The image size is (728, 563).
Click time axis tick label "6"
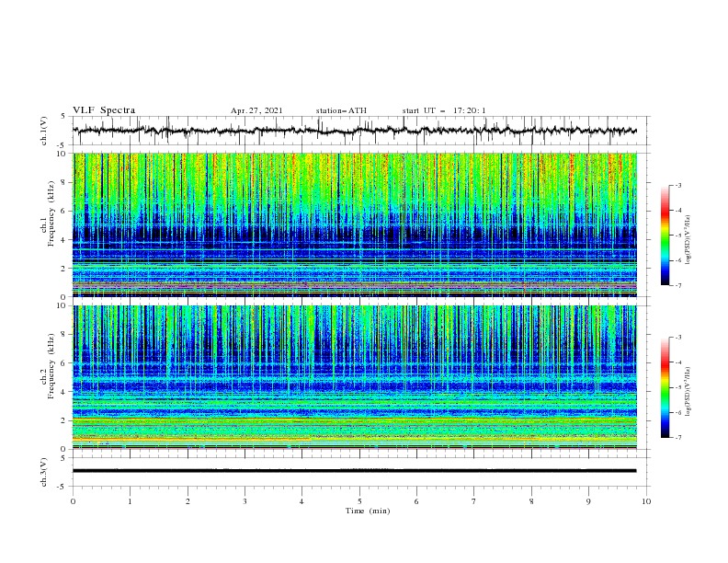416,501
